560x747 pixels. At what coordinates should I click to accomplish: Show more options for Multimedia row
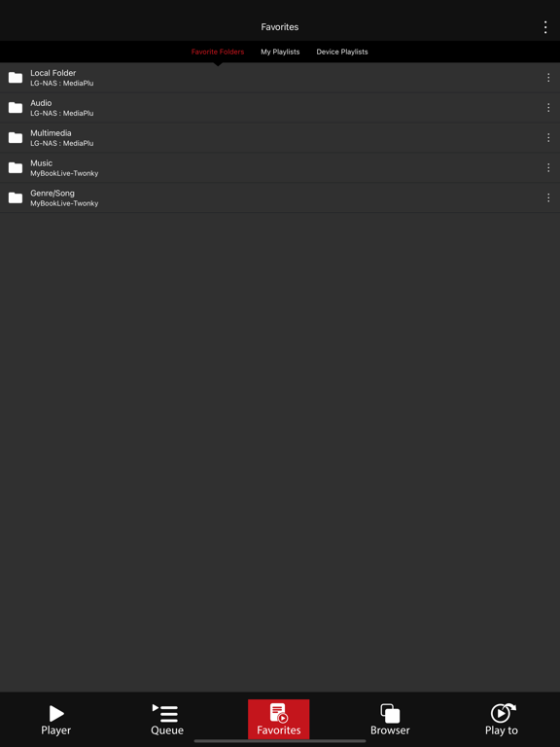(x=548, y=138)
